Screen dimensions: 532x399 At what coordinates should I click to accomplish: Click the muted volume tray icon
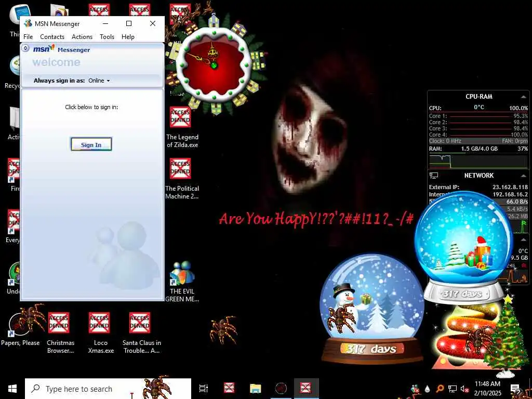pos(464,389)
